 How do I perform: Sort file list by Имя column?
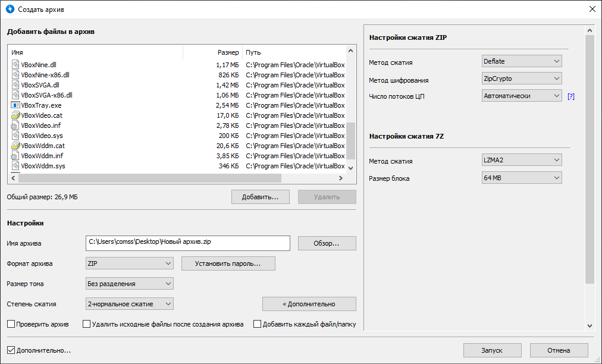coord(95,52)
